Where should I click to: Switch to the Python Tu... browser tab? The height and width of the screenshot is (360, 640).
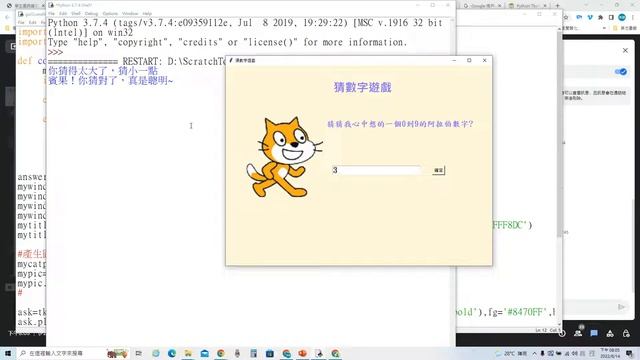tap(527, 6)
